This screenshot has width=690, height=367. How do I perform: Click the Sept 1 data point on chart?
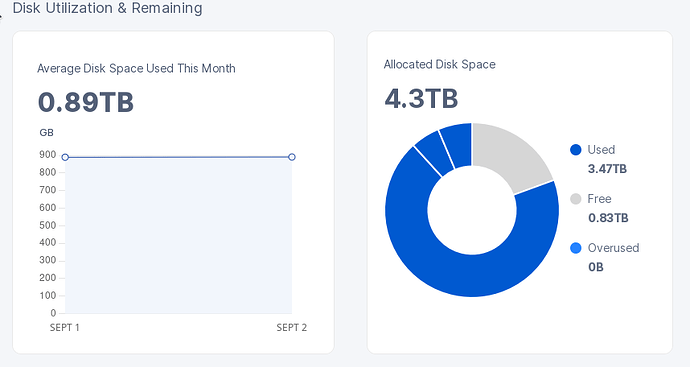pos(65,157)
